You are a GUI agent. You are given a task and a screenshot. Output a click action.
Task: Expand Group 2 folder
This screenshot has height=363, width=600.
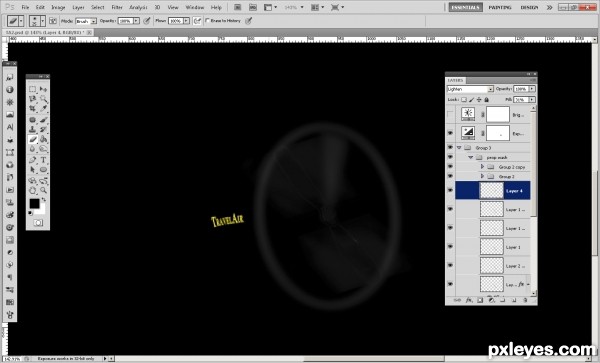pos(482,176)
